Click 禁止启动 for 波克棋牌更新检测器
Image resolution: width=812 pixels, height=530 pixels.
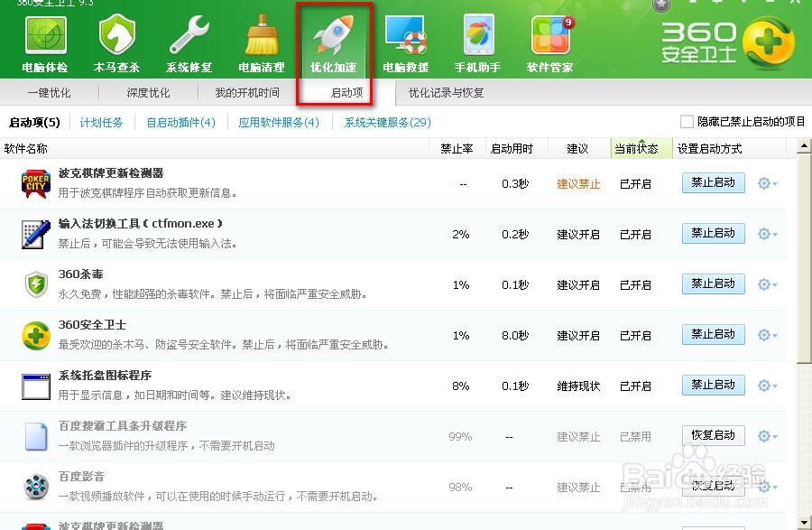[714, 183]
